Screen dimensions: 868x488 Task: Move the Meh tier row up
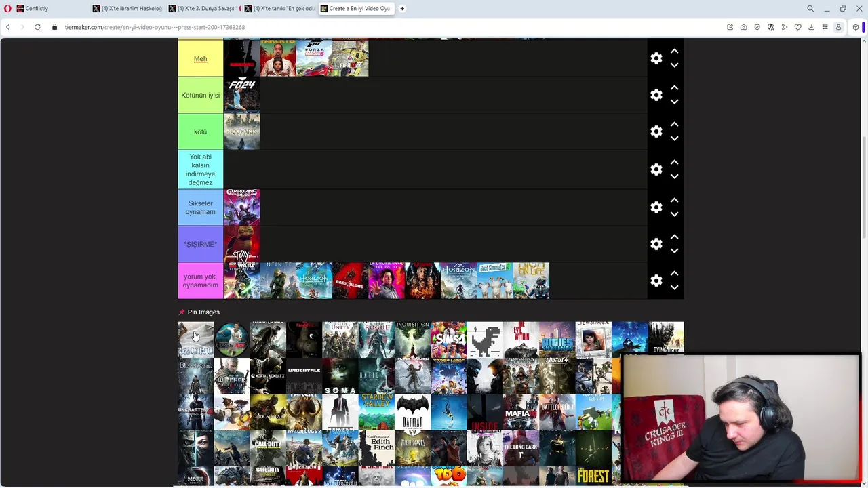point(674,52)
